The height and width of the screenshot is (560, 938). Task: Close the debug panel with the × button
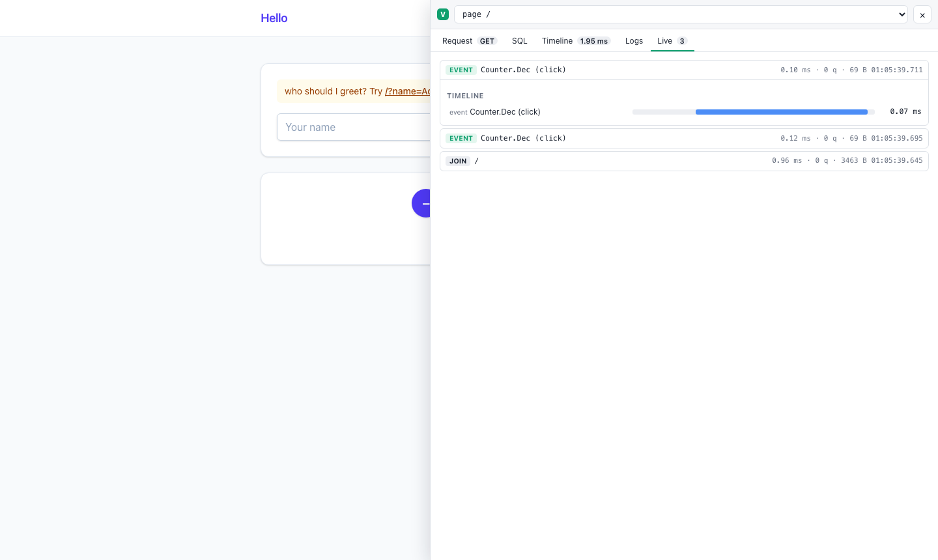point(922,14)
